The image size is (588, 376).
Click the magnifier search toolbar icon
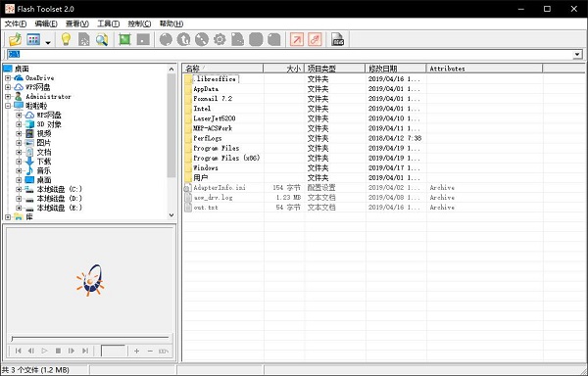pyautogui.click(x=102, y=39)
